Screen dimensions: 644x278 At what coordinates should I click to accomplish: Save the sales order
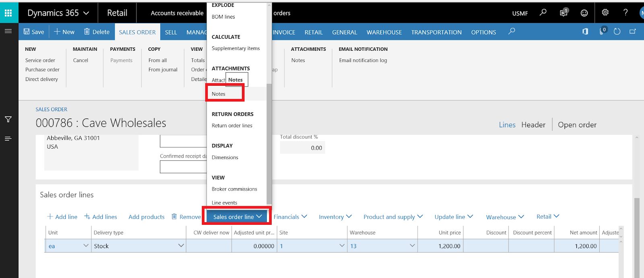(34, 32)
